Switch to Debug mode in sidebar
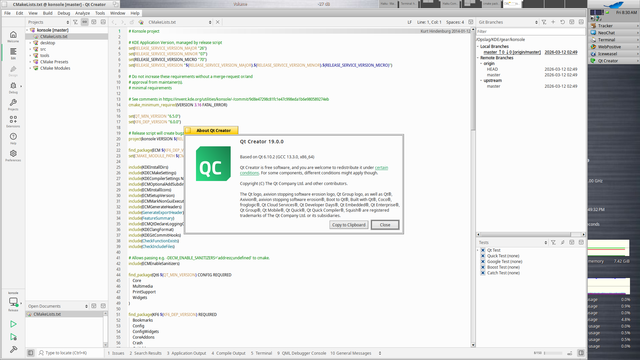 tap(13, 87)
